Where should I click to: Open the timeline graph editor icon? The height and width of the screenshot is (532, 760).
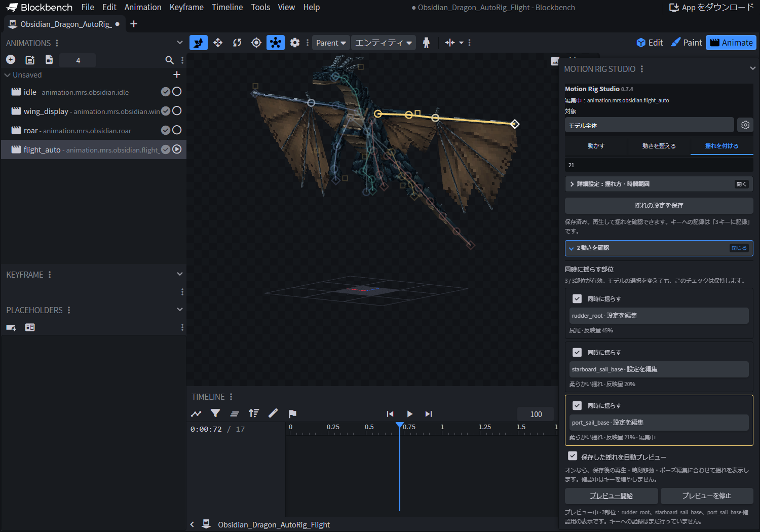196,413
